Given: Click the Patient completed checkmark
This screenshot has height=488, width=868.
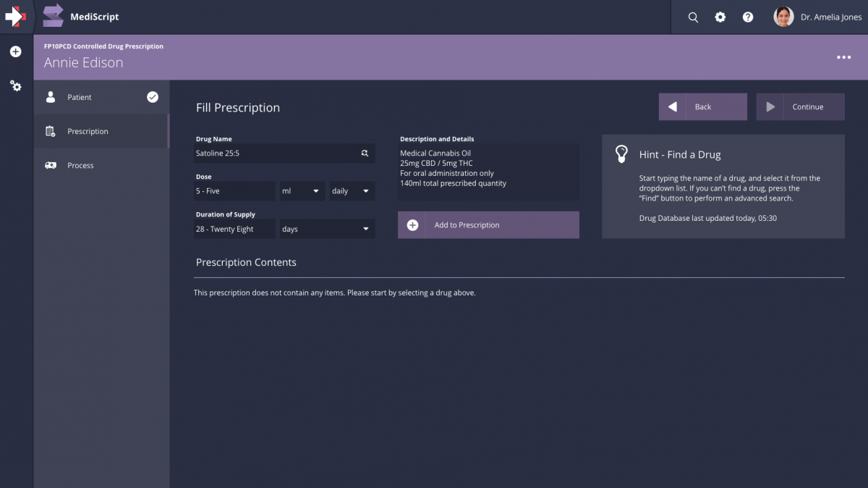Looking at the screenshot, I should point(152,96).
